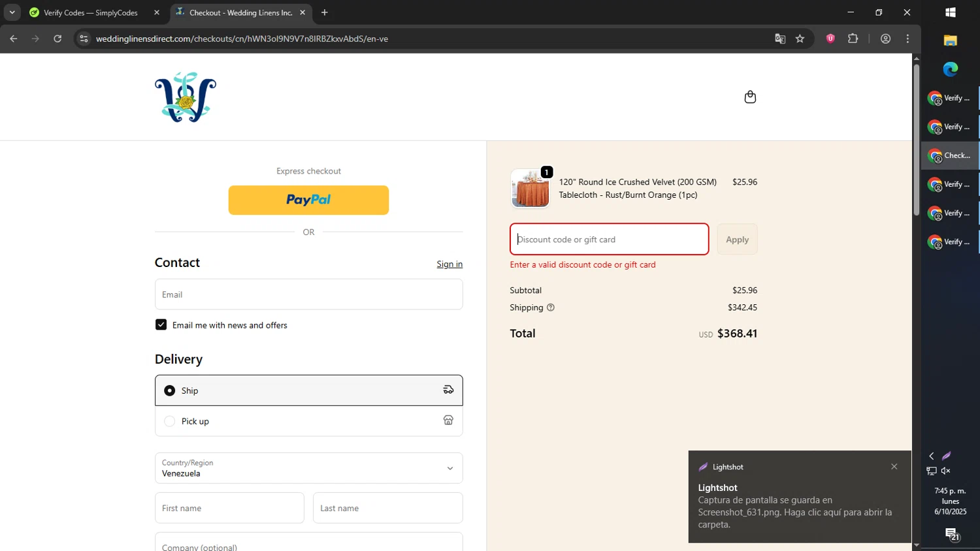980x551 pixels.
Task: Click the Company (optional) field
Action: (309, 543)
